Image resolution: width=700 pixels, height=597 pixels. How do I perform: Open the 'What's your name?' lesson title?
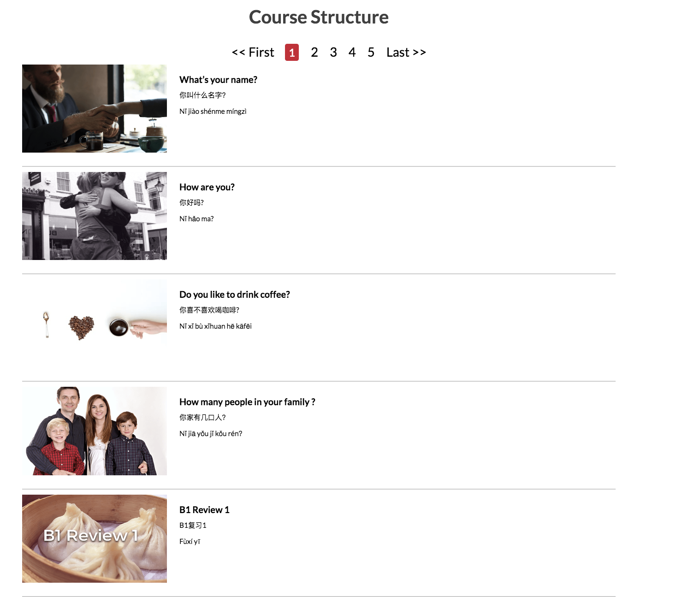(x=218, y=80)
